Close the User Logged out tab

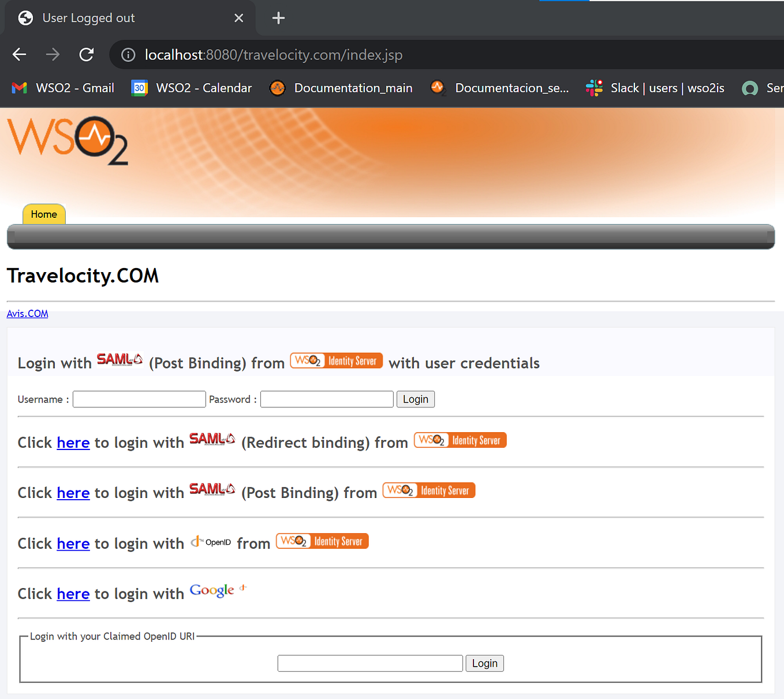[x=238, y=18]
